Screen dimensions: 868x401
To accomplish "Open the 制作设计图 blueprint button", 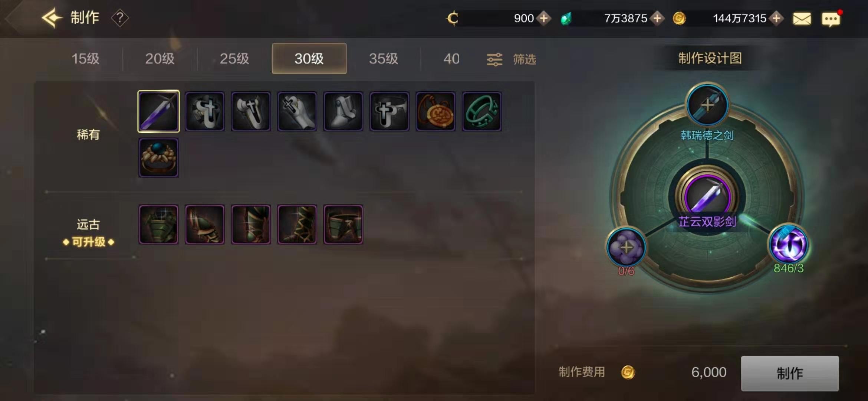I will click(710, 58).
